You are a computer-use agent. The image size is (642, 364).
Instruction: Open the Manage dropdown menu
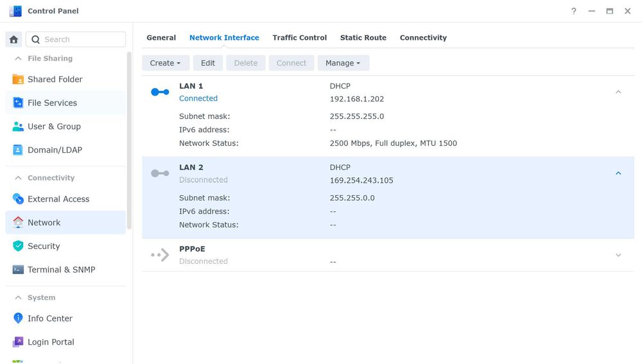coord(343,63)
